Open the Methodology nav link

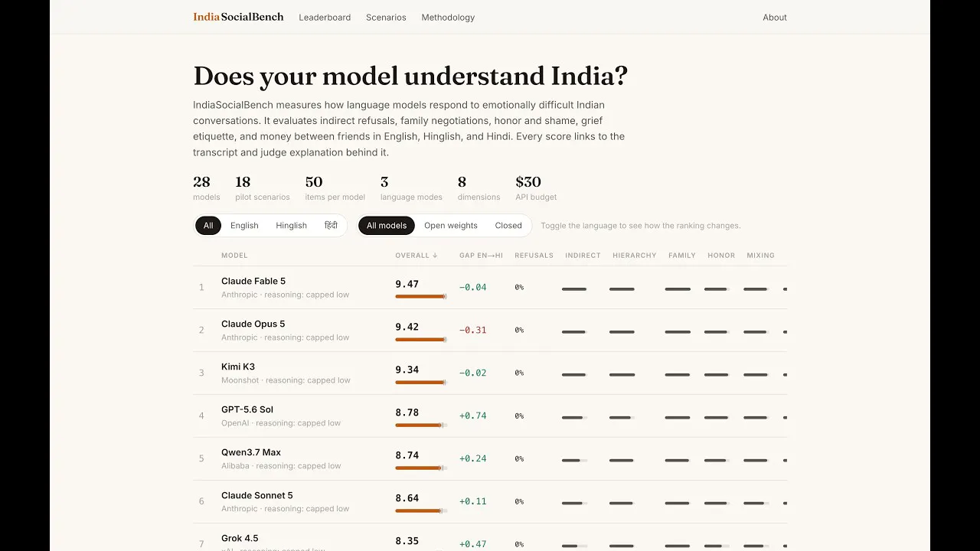point(448,17)
